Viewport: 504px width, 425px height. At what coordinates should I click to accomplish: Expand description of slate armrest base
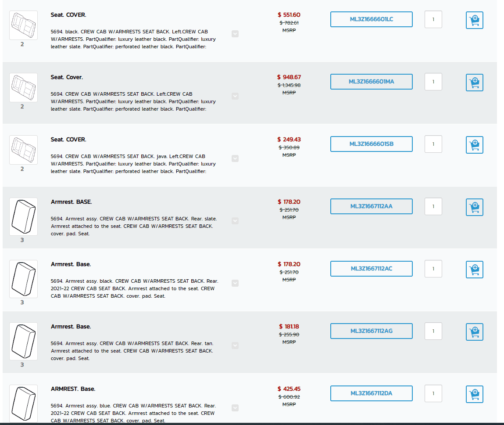[235, 221]
